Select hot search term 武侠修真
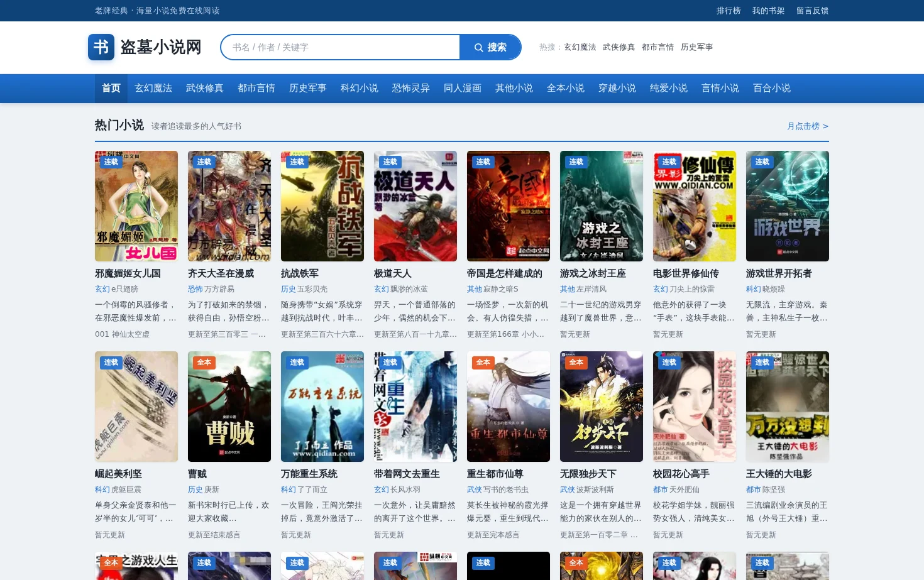924x580 pixels. pos(619,47)
